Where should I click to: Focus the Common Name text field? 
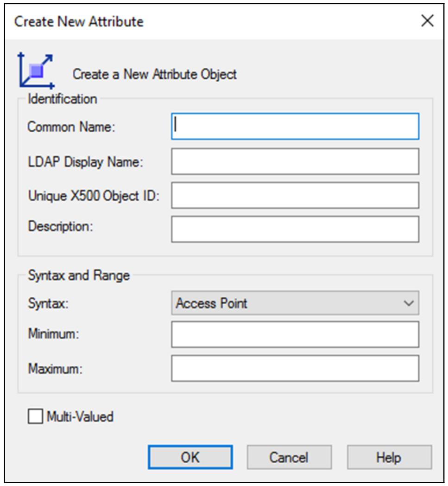(295, 127)
